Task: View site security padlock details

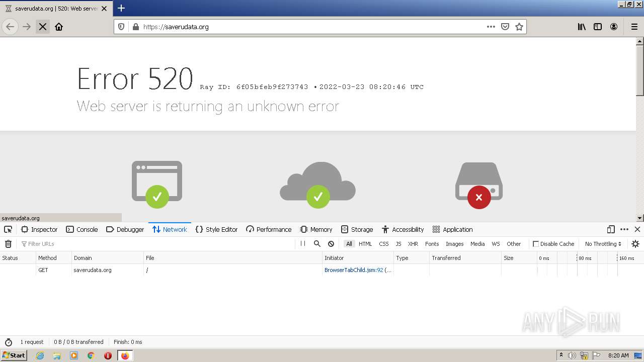Action: pos(135,27)
